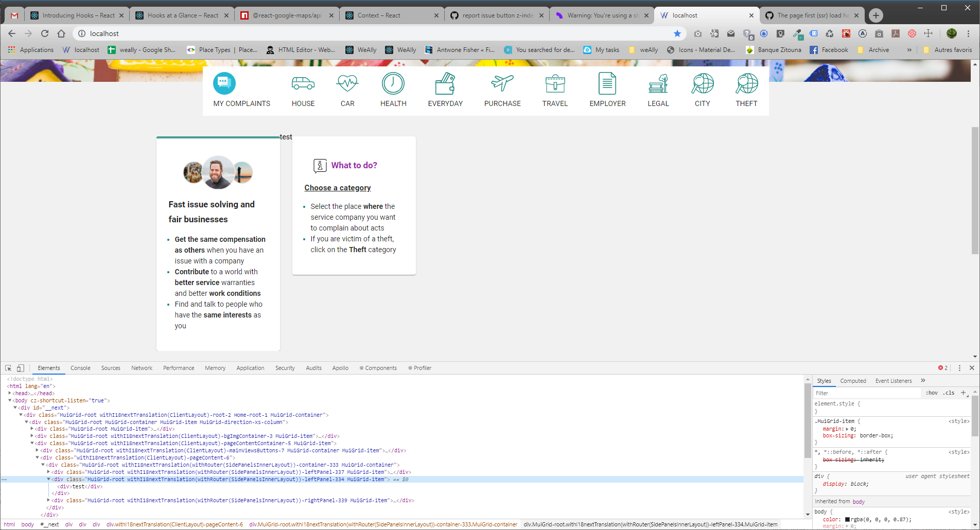The width and height of the screenshot is (980, 530).
Task: Toggle the .cls class editor in Styles
Action: [x=949, y=393]
